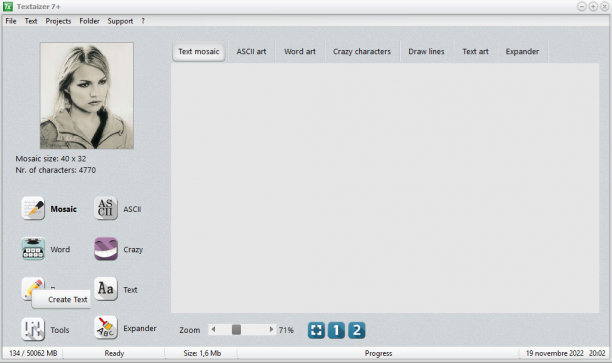Image resolution: width=612 pixels, height=363 pixels.
Task: Decrease zoom with left arrow
Action: point(213,330)
